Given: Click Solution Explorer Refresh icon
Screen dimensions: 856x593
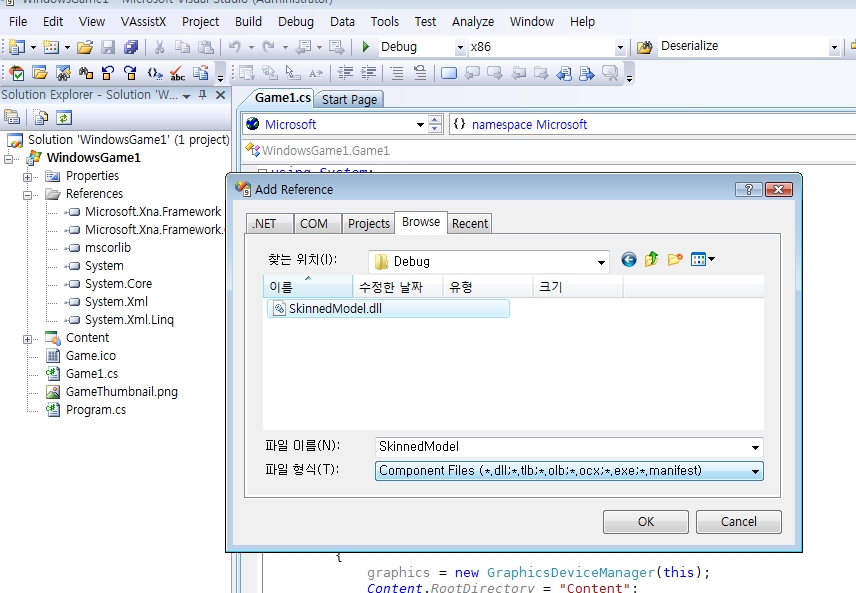Looking at the screenshot, I should (x=64, y=117).
